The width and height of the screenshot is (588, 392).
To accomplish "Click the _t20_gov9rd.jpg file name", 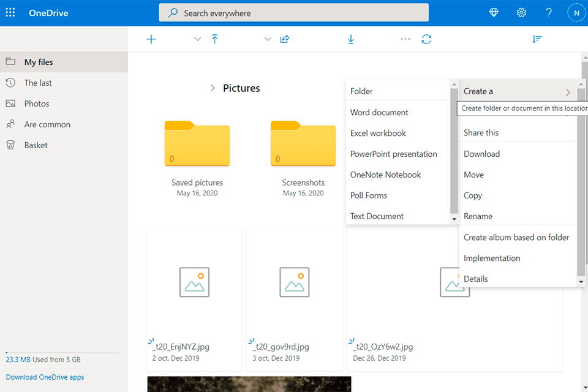I will point(281,347).
